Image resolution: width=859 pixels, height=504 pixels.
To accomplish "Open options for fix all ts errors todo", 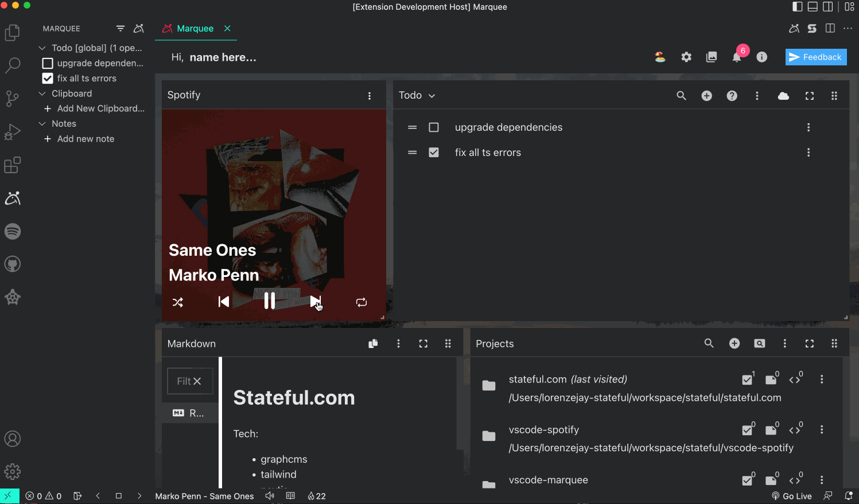I will click(x=809, y=153).
